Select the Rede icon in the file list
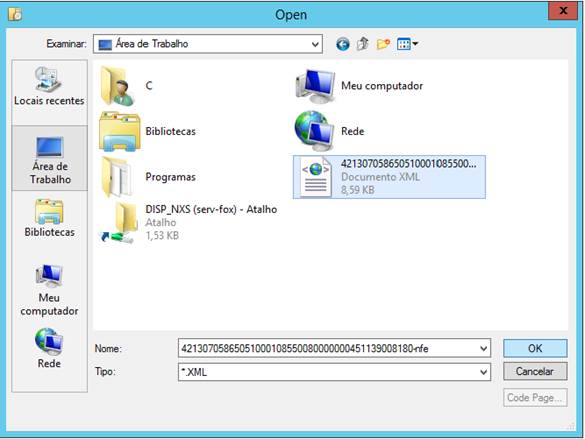The width and height of the screenshot is (585, 439). point(314,131)
